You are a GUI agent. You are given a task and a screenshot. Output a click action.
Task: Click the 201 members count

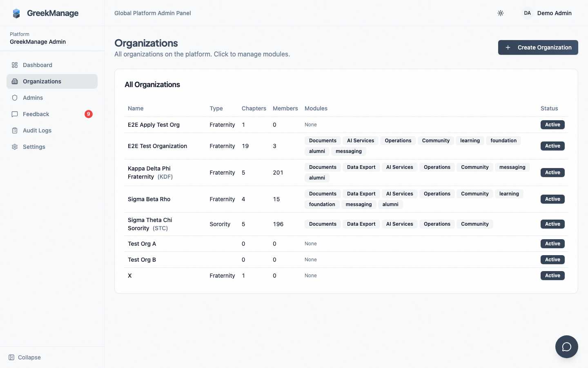(x=278, y=173)
